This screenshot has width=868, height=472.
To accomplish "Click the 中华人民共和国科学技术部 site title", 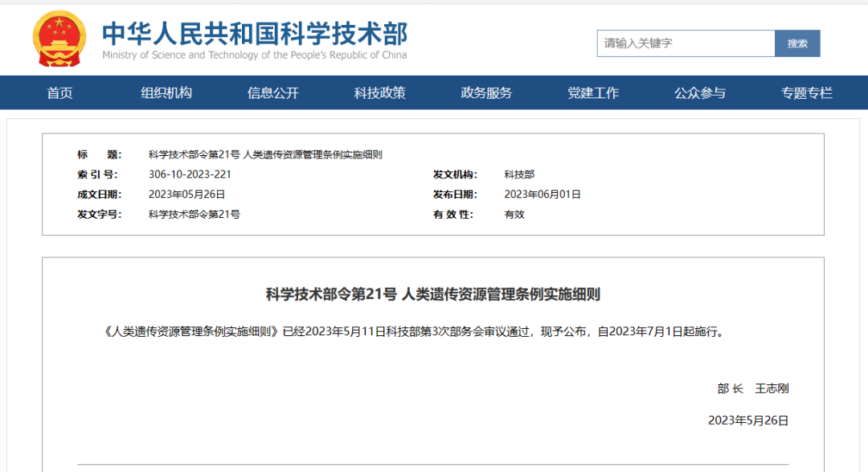I will [254, 33].
